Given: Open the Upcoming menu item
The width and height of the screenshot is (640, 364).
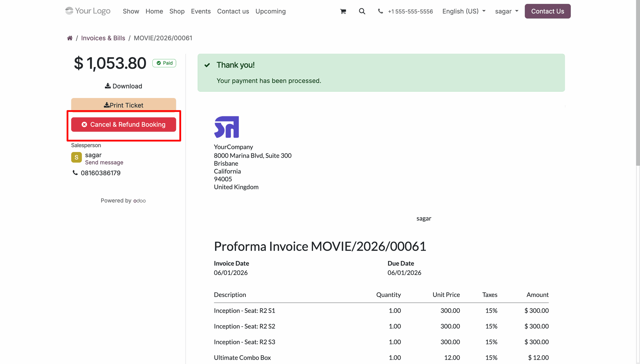Looking at the screenshot, I should pyautogui.click(x=270, y=11).
